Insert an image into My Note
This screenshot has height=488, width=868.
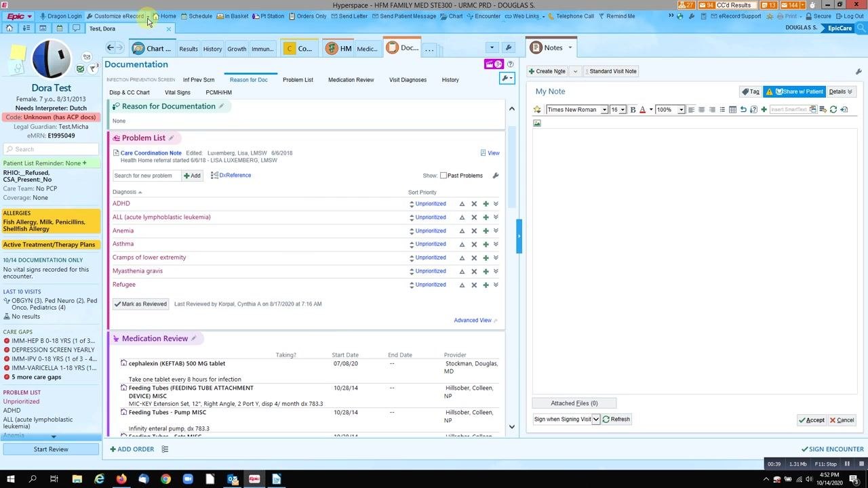point(537,123)
